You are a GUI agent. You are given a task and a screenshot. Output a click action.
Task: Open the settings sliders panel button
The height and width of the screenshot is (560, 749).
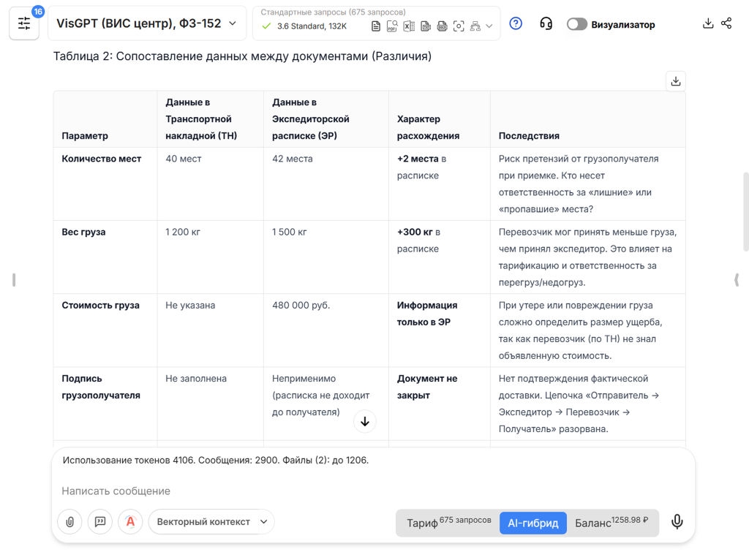24,23
